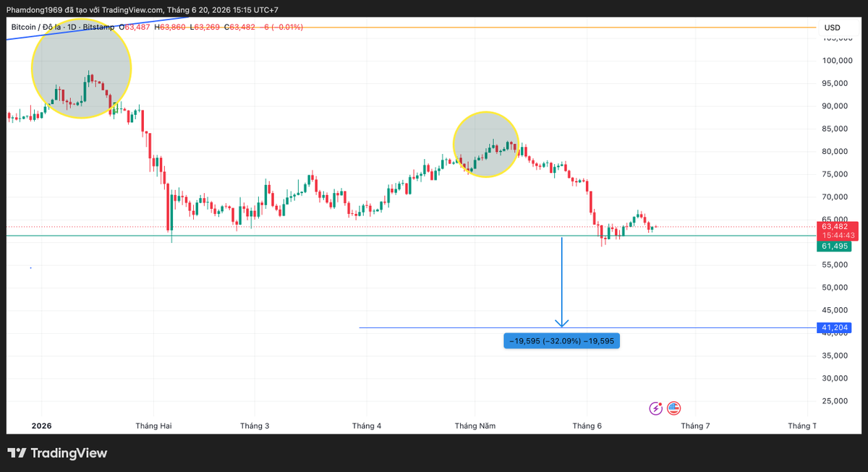Image resolution: width=868 pixels, height=472 pixels.
Task: Click the close value C63,482
Action: pos(240,27)
